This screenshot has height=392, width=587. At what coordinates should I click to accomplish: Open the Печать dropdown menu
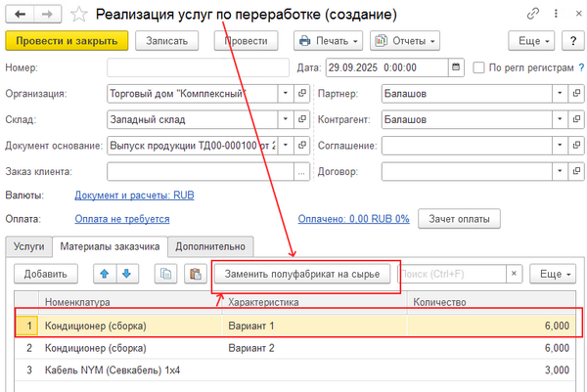click(328, 41)
